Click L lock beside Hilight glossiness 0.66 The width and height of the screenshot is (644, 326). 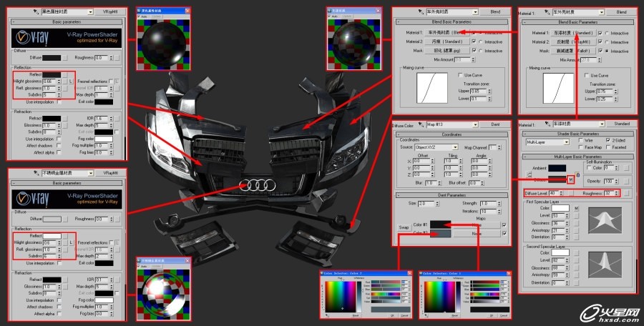71,81
